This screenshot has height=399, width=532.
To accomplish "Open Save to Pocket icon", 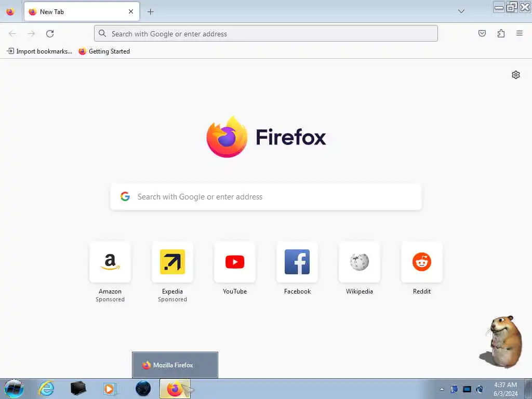I will tap(482, 33).
